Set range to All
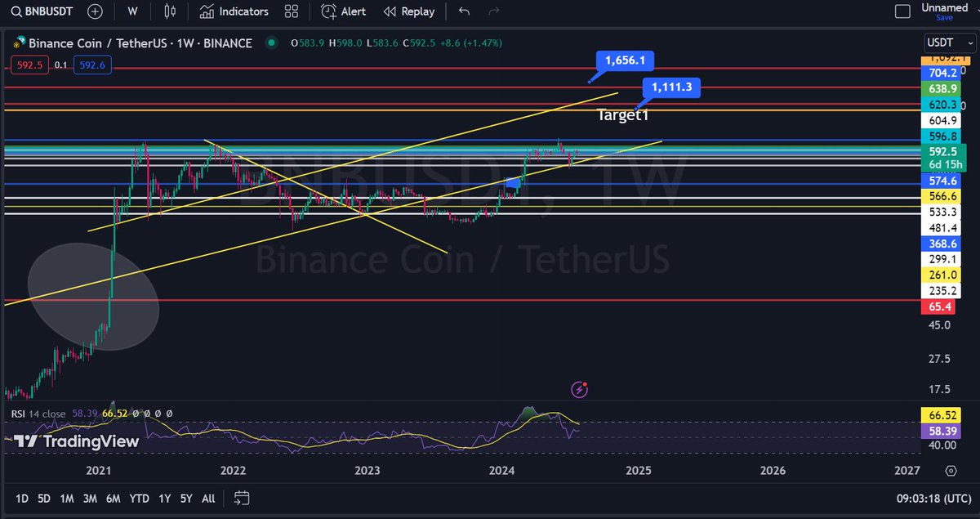This screenshot has height=519, width=980. tap(208, 498)
